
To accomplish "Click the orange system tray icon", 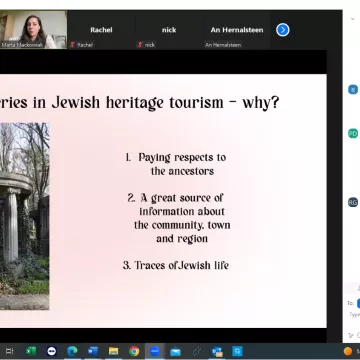I will point(348,351).
